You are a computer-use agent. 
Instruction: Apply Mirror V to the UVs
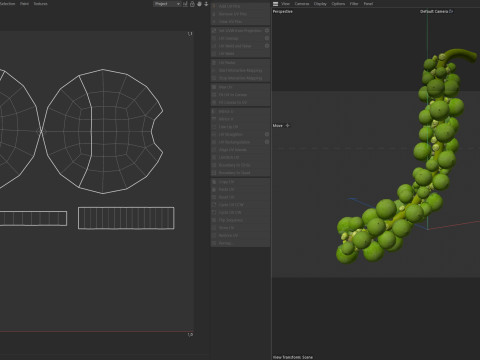pyautogui.click(x=240, y=119)
